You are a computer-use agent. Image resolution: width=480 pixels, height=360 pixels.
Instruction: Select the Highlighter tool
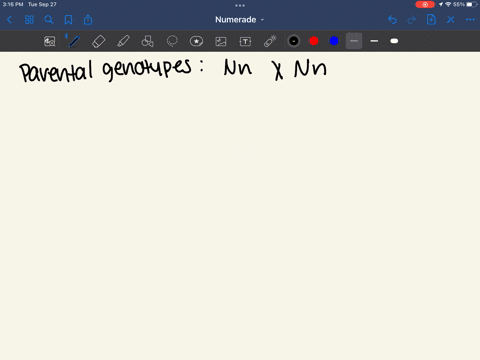pyautogui.click(x=123, y=41)
